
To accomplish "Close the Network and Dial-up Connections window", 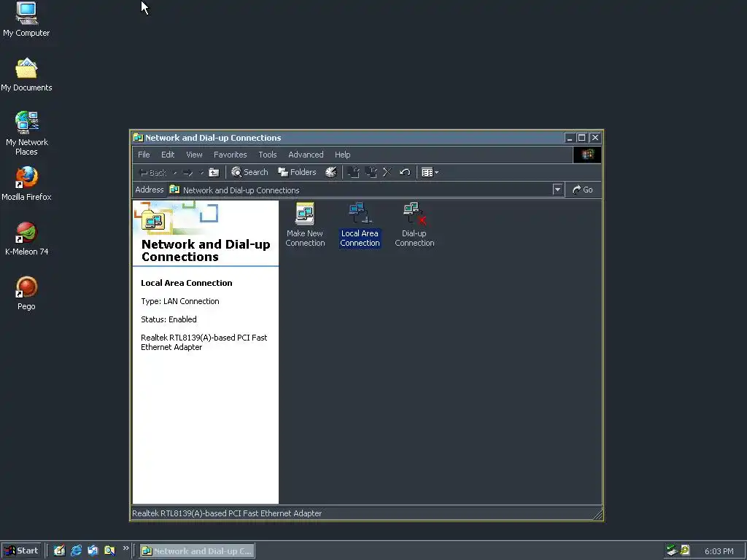I will [x=595, y=138].
